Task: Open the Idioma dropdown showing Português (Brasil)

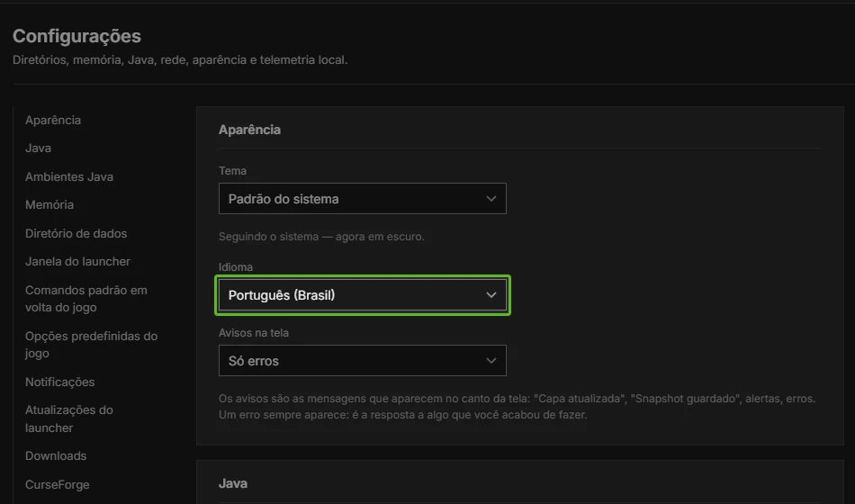Action: pyautogui.click(x=362, y=295)
